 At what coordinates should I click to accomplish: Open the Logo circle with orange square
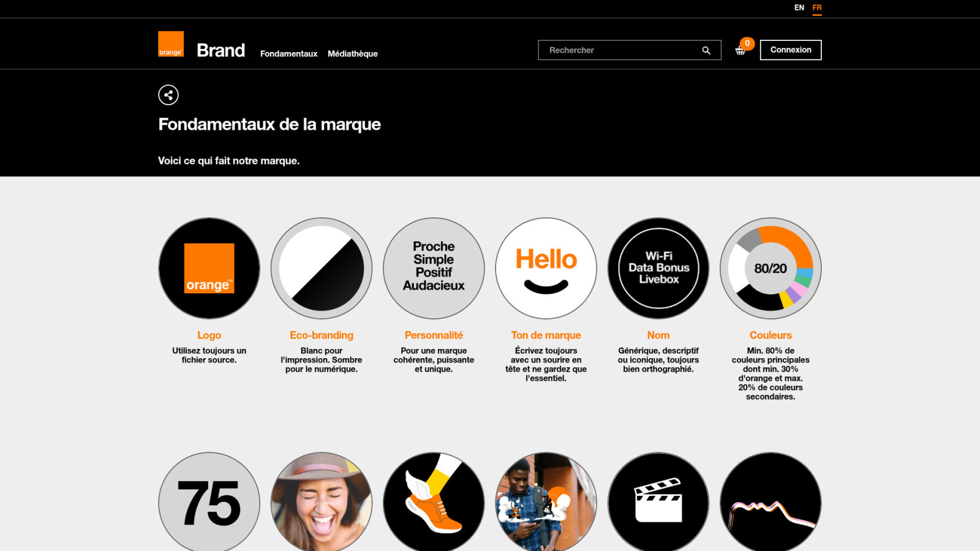point(209,268)
